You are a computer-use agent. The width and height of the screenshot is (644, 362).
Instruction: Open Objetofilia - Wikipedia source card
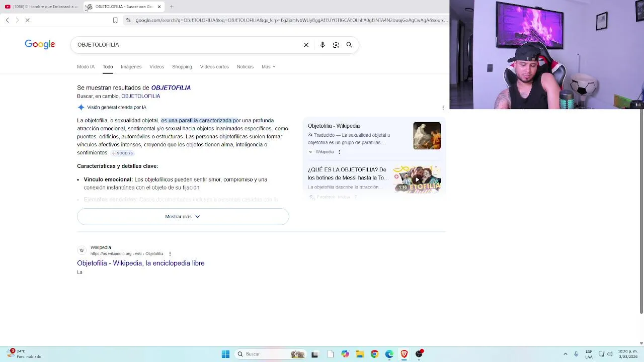[x=334, y=126]
